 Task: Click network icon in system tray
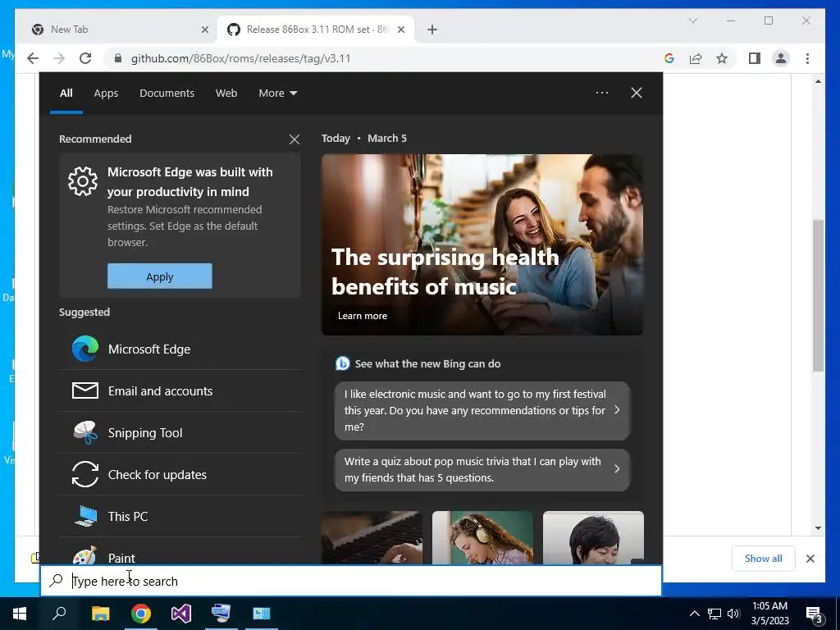714,614
